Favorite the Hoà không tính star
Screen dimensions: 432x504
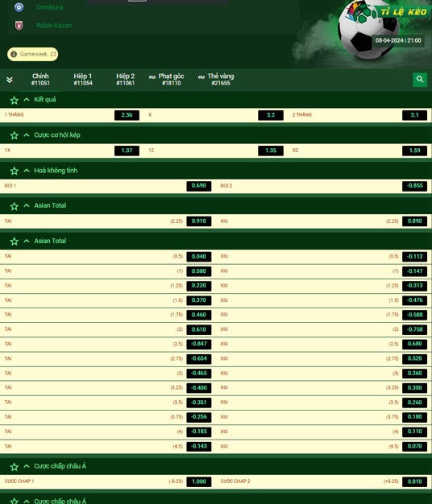coord(15,171)
